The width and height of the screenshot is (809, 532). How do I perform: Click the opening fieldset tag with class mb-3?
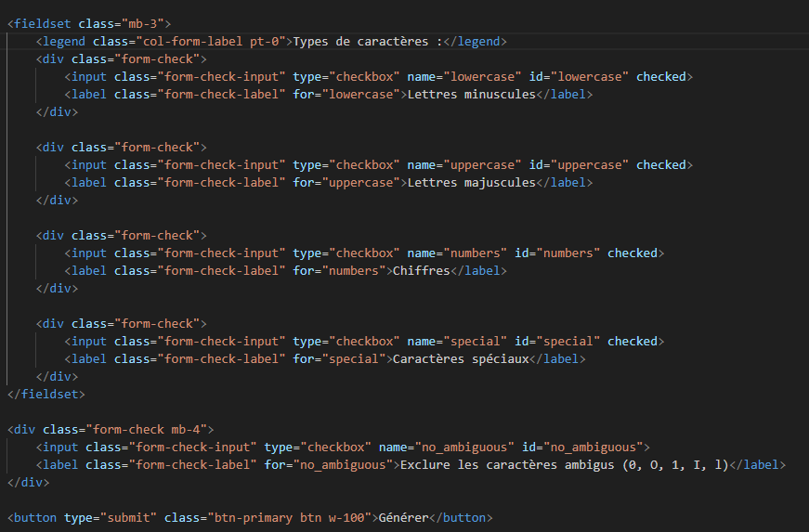pyautogui.click(x=89, y=24)
